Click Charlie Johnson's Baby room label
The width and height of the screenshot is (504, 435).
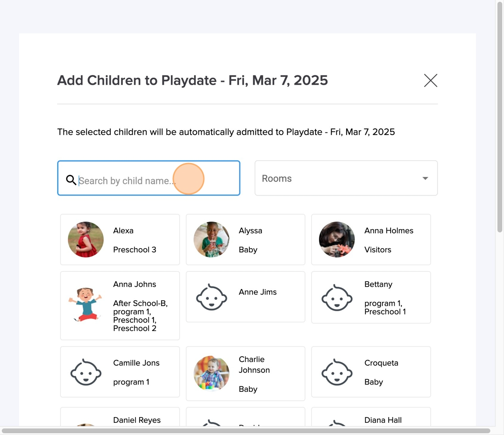(x=248, y=389)
